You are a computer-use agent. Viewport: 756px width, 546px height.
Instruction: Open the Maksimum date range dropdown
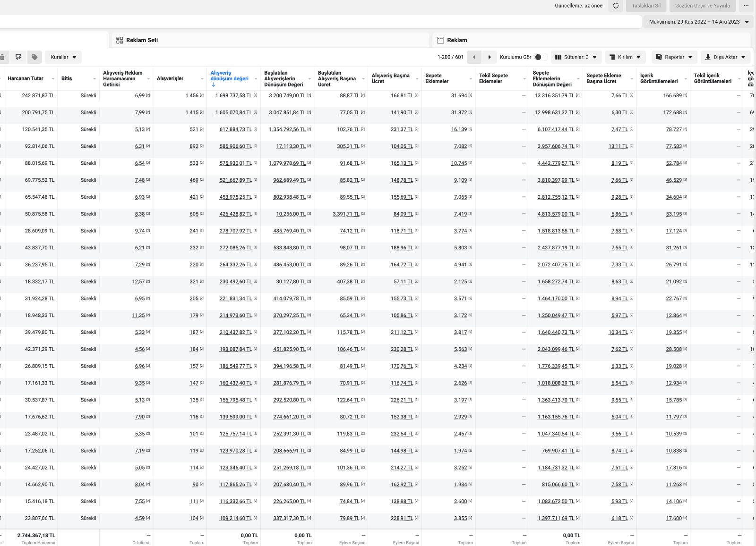pyautogui.click(x=698, y=22)
